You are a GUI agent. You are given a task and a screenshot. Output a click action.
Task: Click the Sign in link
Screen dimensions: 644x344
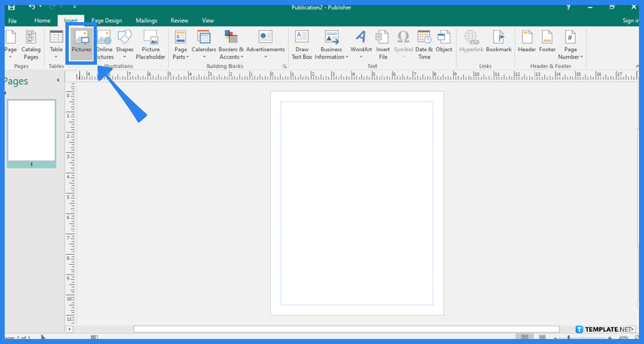(630, 20)
